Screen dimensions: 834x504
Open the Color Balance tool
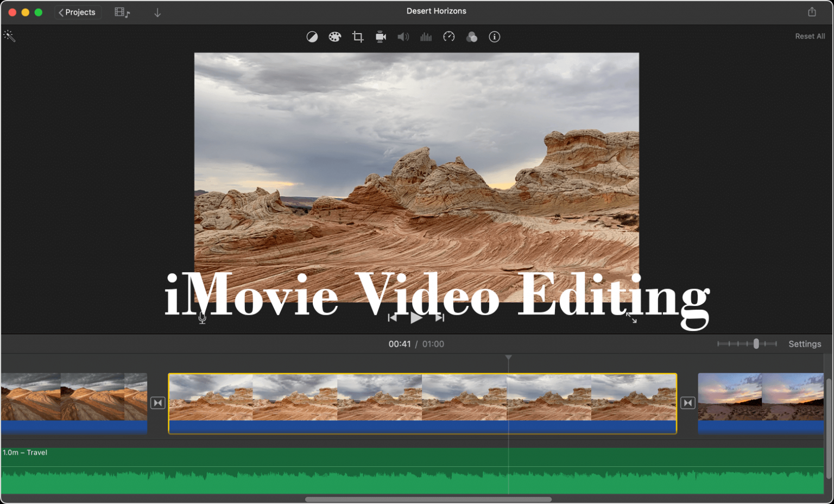click(x=312, y=36)
